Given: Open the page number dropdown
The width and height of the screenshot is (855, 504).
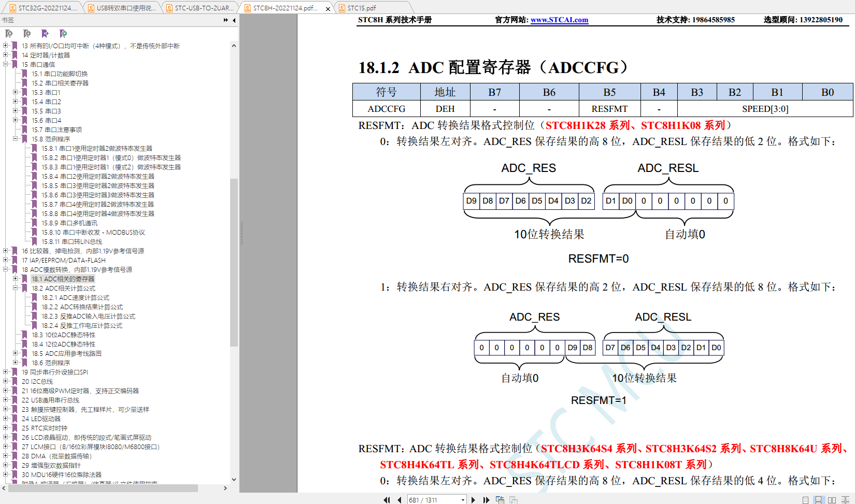Looking at the screenshot, I should pos(463,500).
